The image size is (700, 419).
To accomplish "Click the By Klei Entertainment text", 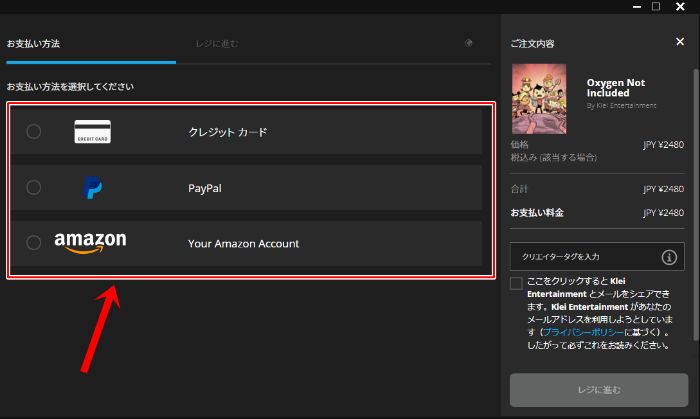I will [x=621, y=106].
